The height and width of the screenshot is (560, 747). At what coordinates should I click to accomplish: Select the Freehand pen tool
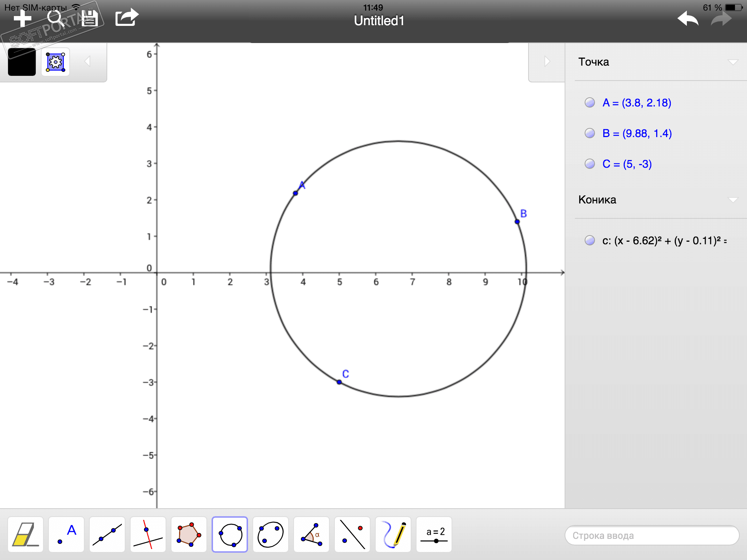point(393,534)
